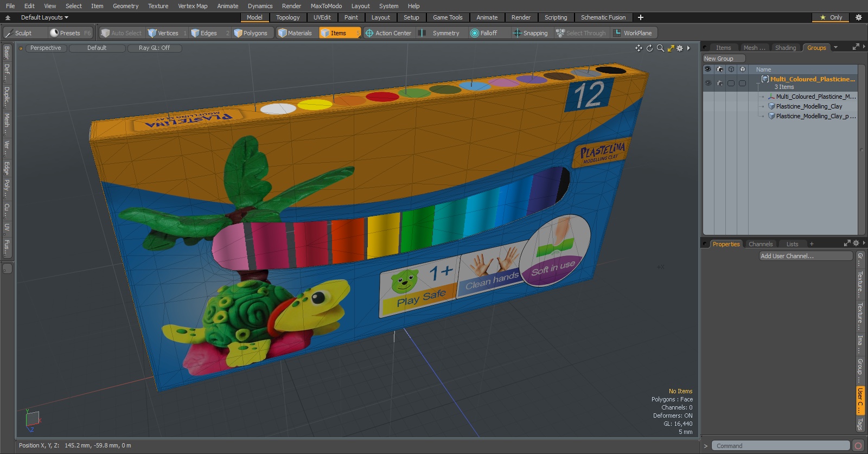Open the WorkPlane menu
The image size is (868, 454).
pos(633,33)
